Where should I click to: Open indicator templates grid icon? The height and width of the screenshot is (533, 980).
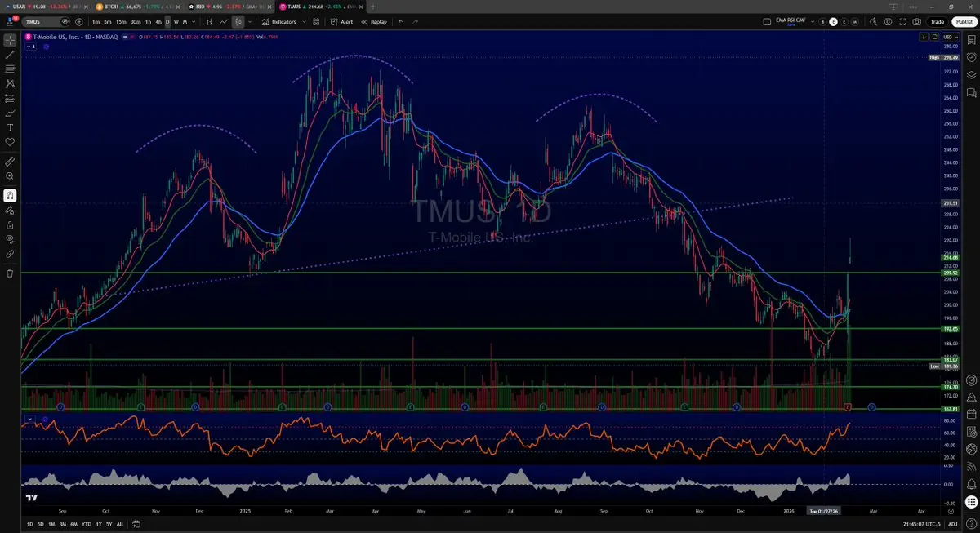coord(315,22)
